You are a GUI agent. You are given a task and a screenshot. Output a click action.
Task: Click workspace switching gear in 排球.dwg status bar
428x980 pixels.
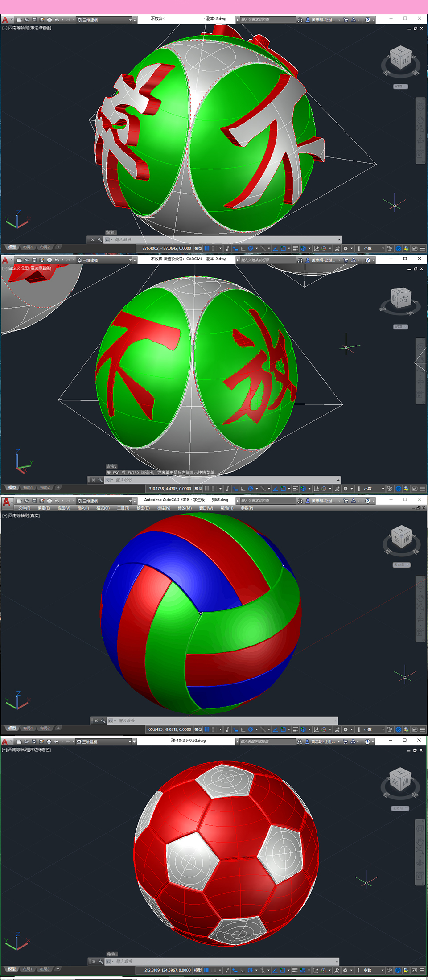click(346, 729)
